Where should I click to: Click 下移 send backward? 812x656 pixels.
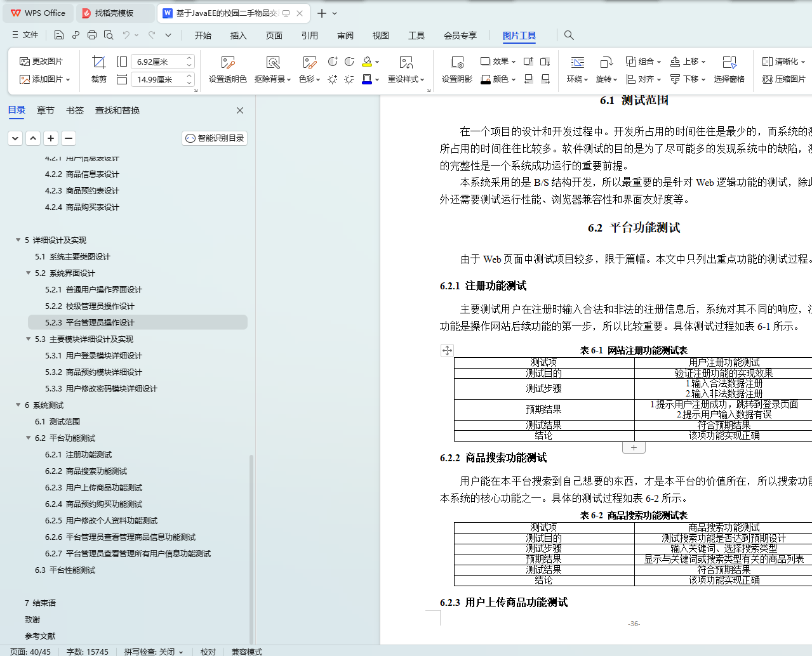click(x=688, y=79)
